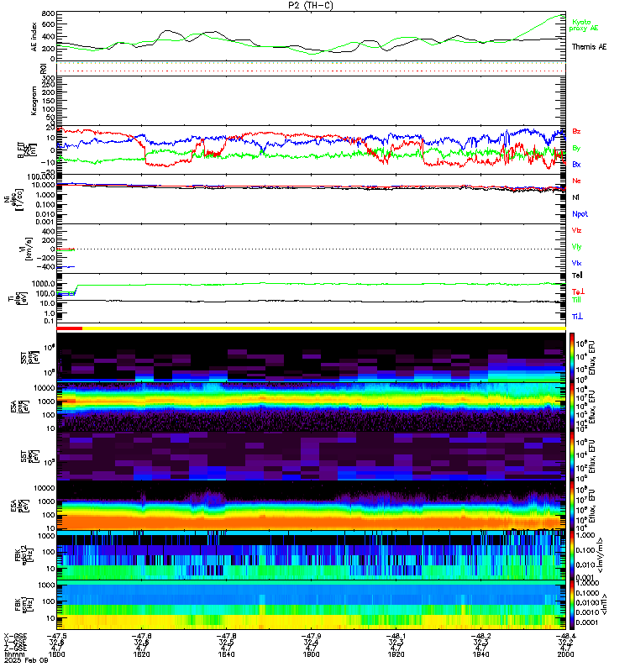Viewport: 630px width, 672px height.
Task: Click the 100.000 density axis tick
Action: tap(40, 177)
